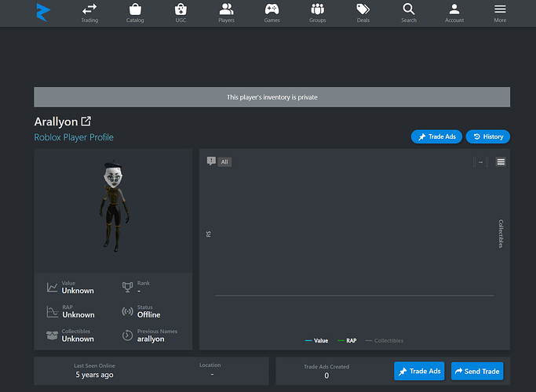Image resolution: width=536 pixels, height=392 pixels.
Task: Toggle the Collectibles series in chart legend
Action: click(385, 340)
